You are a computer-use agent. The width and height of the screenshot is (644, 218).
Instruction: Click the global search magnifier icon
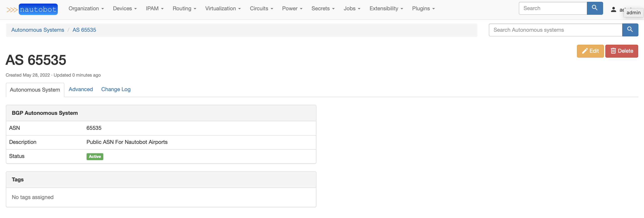click(x=595, y=8)
